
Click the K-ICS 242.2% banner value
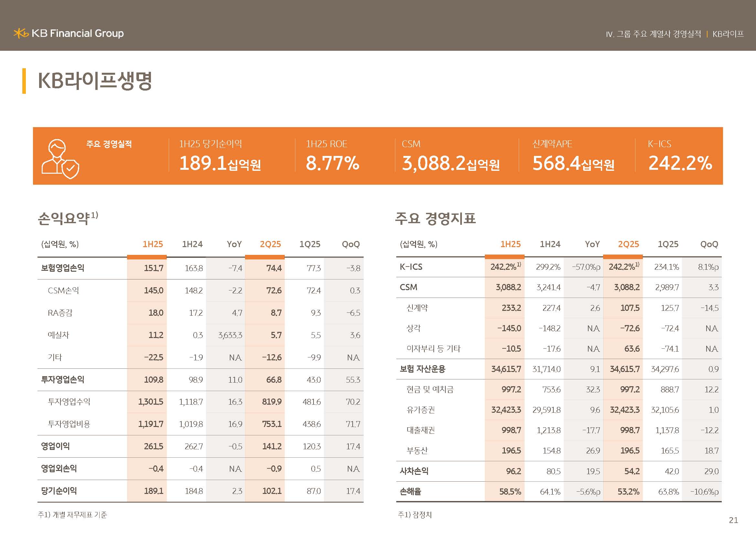tap(680, 163)
